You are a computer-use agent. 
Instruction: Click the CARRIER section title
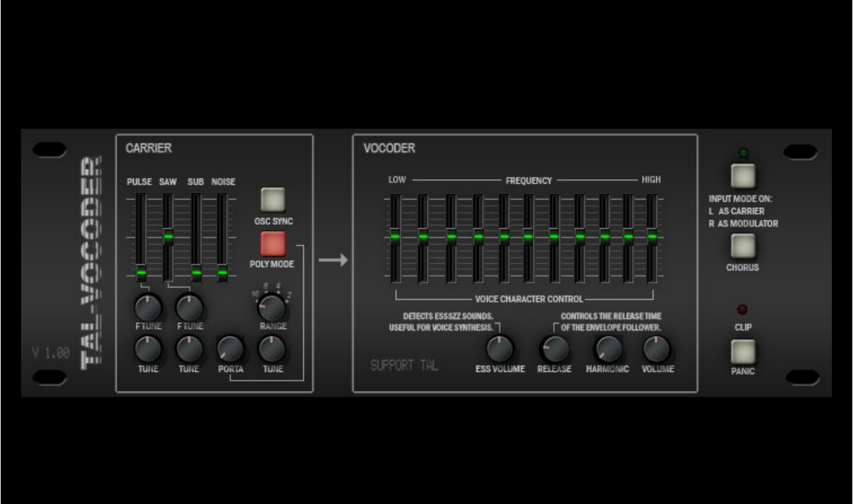click(x=149, y=148)
